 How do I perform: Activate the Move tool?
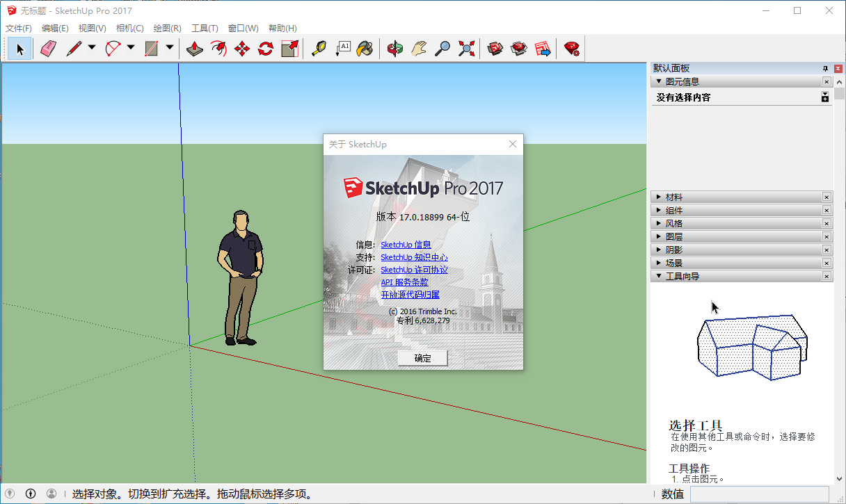(242, 49)
